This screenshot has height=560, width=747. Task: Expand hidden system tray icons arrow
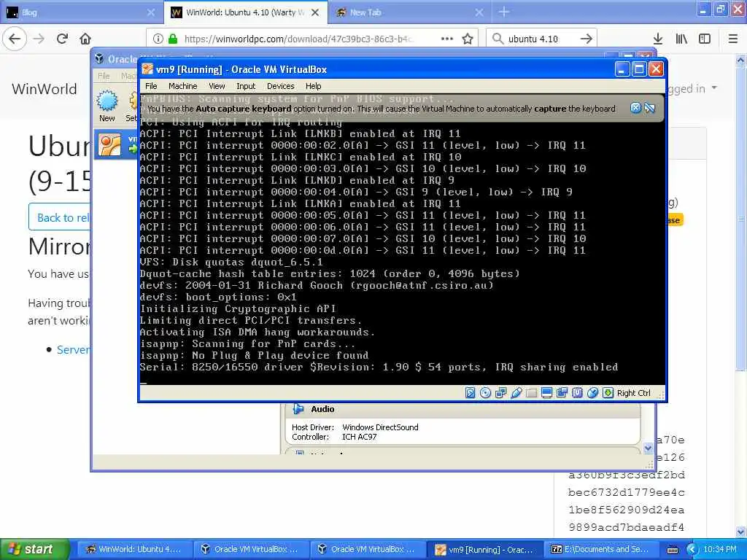pos(692,550)
